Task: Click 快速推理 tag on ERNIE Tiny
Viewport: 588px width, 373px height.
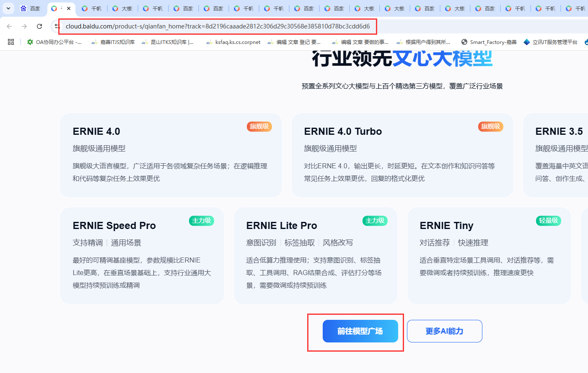Action: point(473,243)
